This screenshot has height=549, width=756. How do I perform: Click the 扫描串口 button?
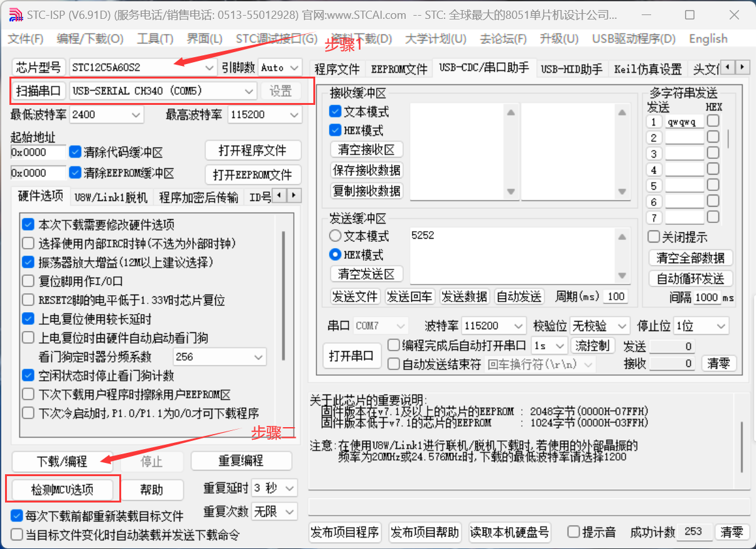tap(39, 91)
